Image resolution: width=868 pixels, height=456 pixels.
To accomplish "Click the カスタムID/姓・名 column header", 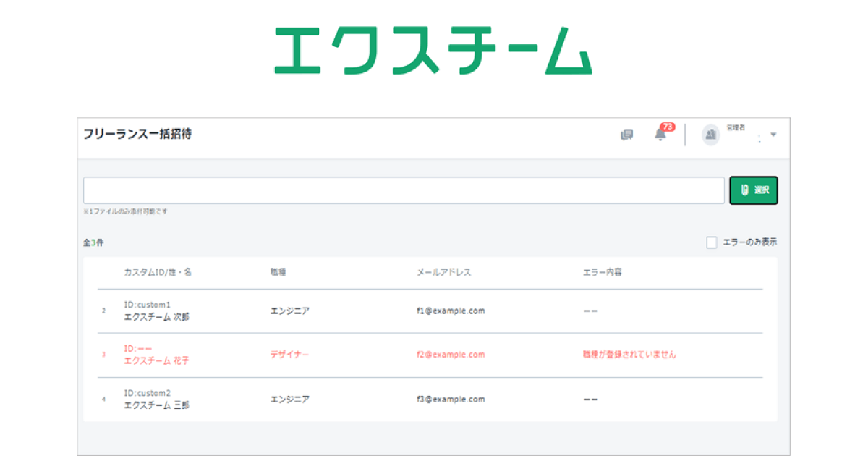I will pyautogui.click(x=158, y=273).
